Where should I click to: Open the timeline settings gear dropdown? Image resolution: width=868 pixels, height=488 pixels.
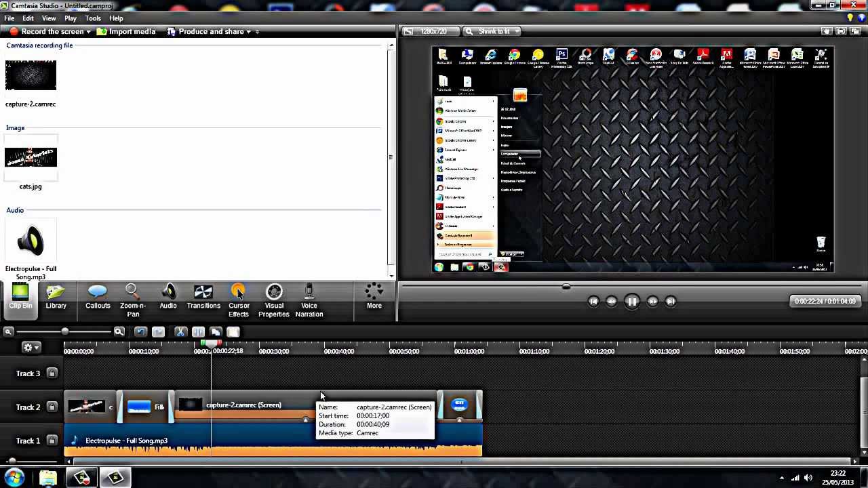(x=31, y=347)
